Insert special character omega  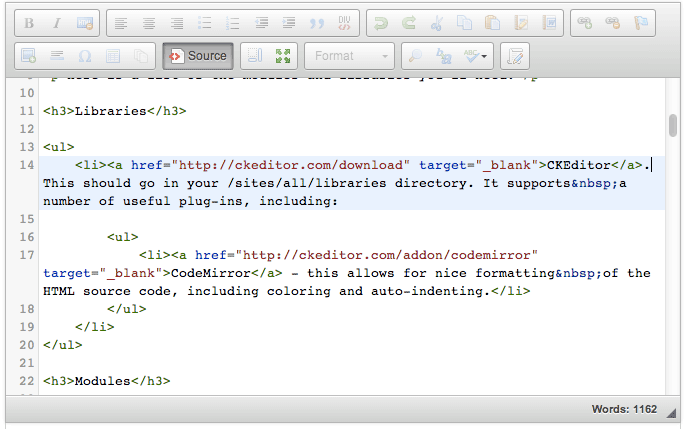coord(85,56)
